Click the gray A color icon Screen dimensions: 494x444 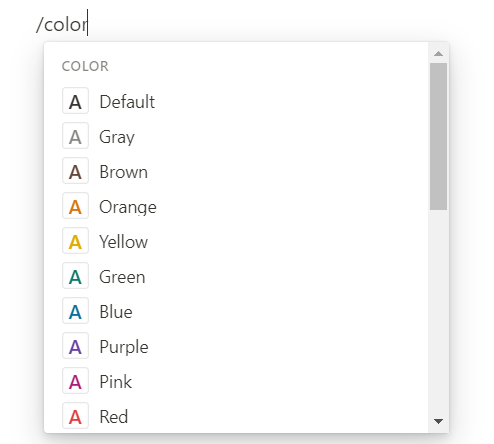tap(75, 136)
